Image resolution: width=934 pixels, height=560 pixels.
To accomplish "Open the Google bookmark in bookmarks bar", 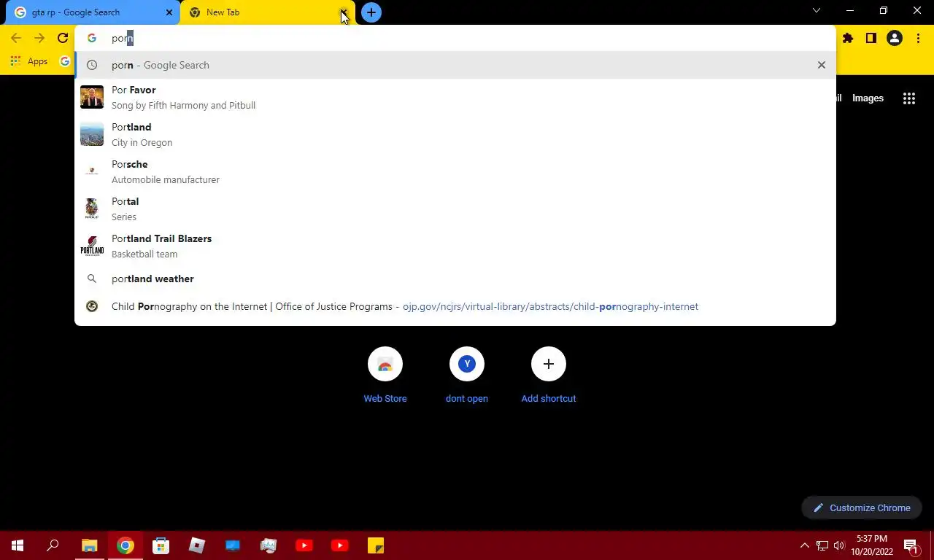I will click(64, 61).
